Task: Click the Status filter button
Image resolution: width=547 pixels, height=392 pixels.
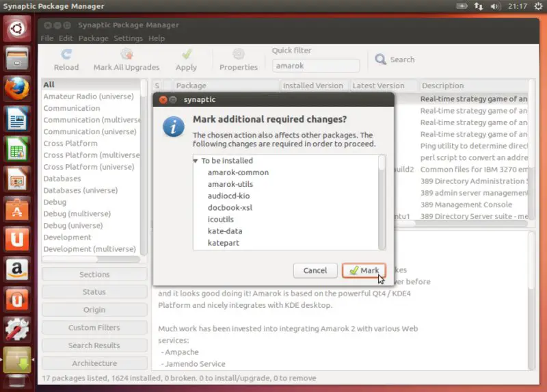Action: [94, 292]
